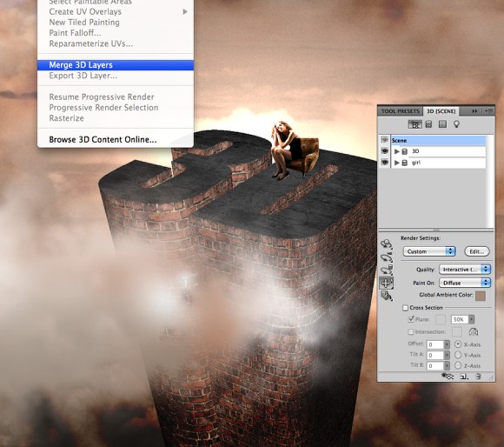Choose Merge 3D Layers menu item
This screenshot has width=504, height=447.
pos(116,65)
